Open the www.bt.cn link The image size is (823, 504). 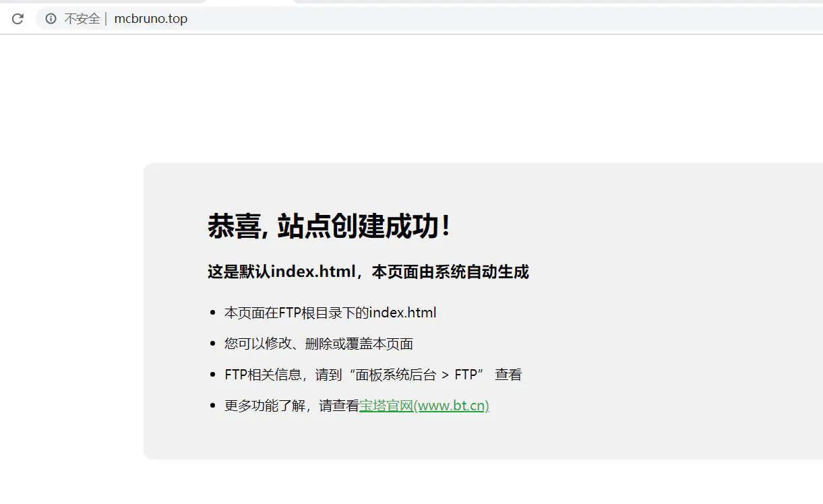(x=452, y=405)
